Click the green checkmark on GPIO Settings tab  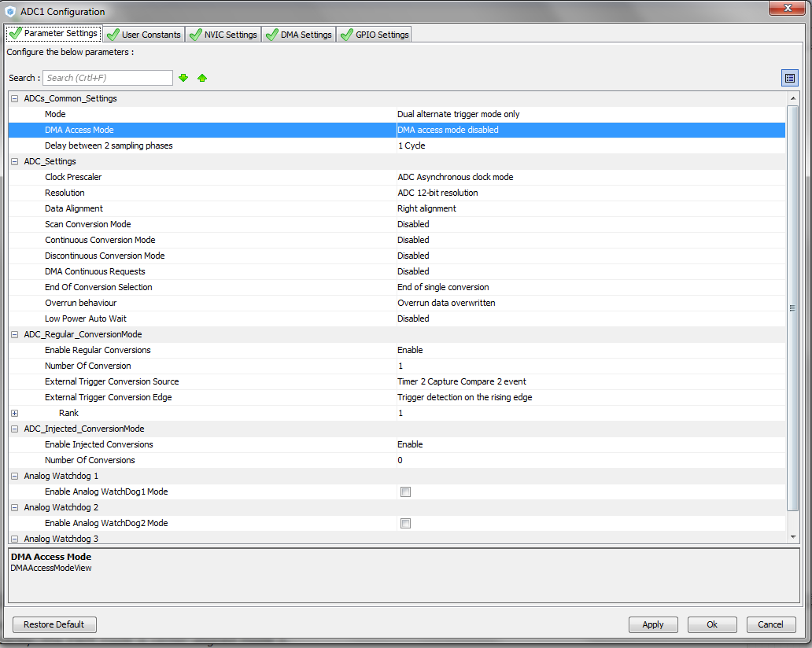tap(346, 34)
